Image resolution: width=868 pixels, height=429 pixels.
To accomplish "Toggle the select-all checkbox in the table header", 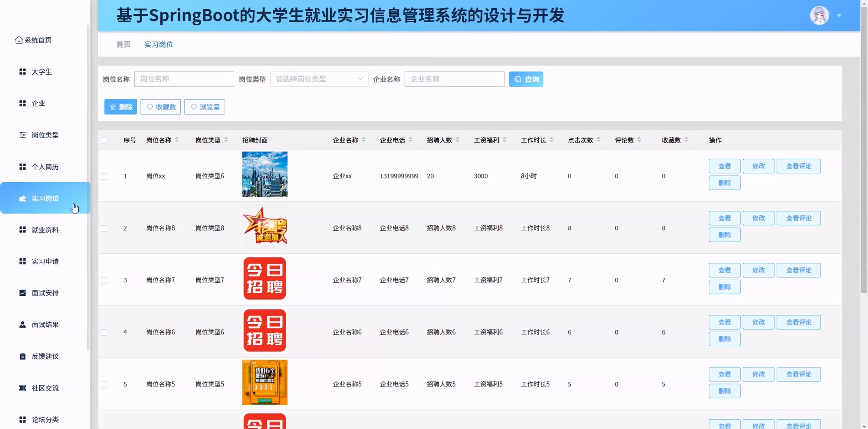I will coord(104,141).
